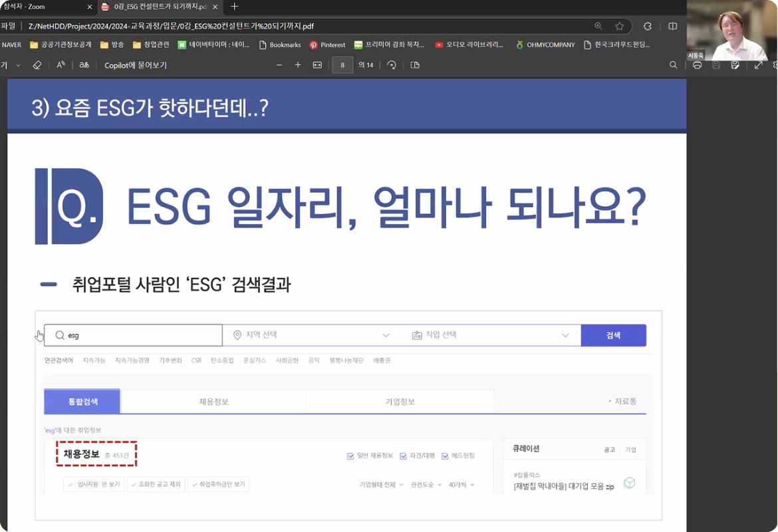778x532 pixels.
Task: Open browser extensions puzzle icon
Action: [x=648, y=26]
